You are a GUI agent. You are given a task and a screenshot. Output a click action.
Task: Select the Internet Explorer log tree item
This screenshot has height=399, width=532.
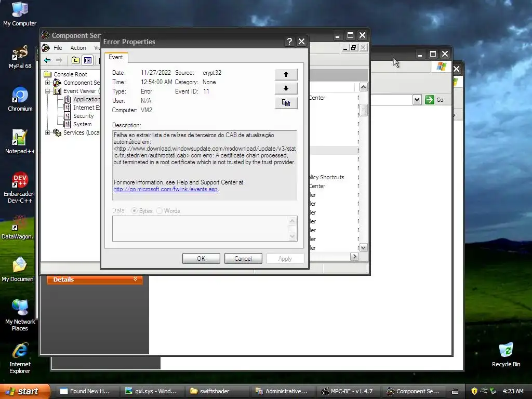coord(86,108)
